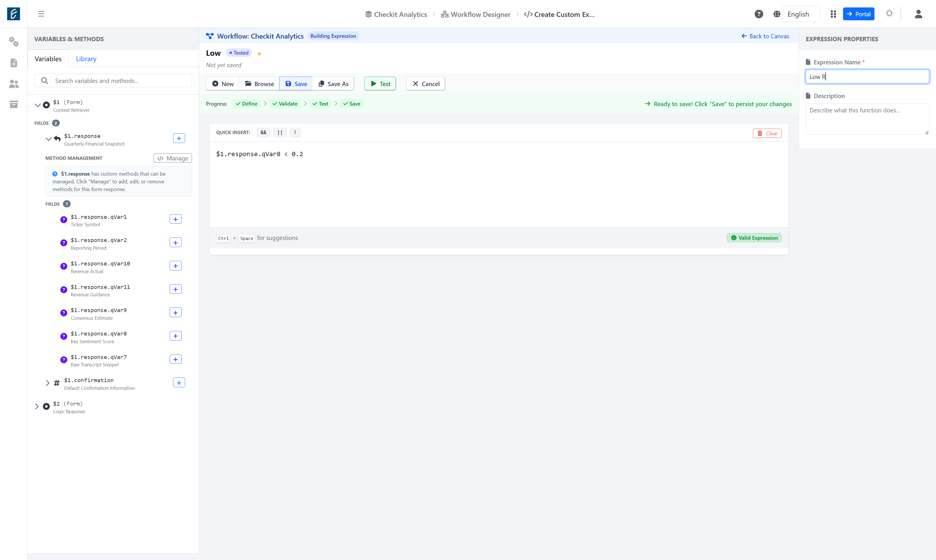Go to Checkit Analytics breadcrumb
936x560 pixels.
point(396,14)
